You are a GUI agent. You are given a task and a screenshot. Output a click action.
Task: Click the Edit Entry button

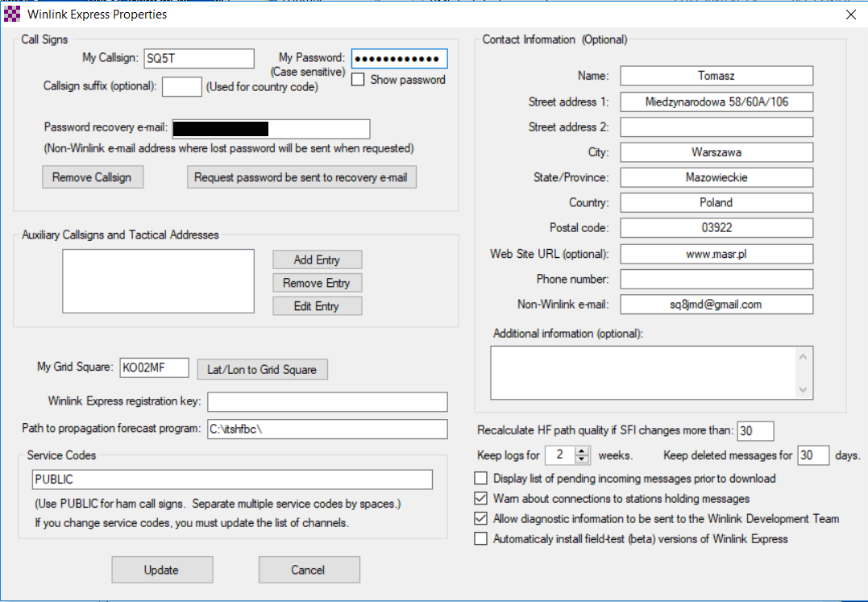coord(317,306)
